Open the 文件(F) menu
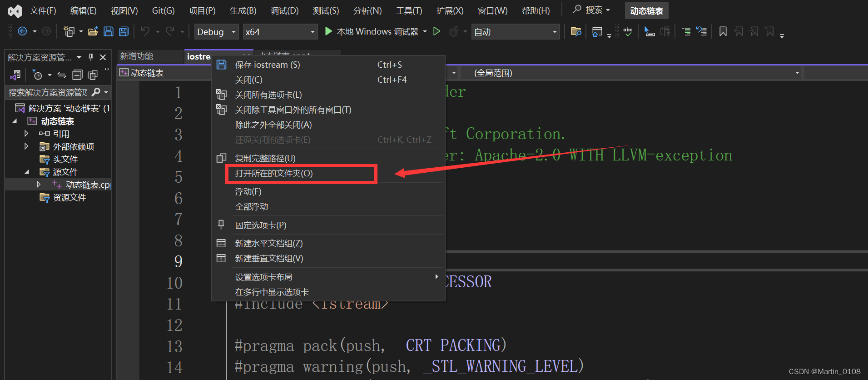868x380 pixels. point(43,10)
